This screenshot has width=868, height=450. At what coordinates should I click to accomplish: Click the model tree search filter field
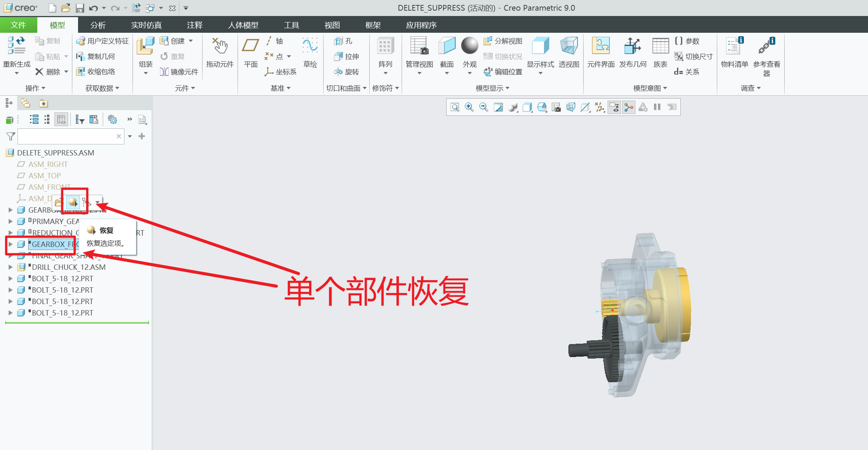click(67, 136)
